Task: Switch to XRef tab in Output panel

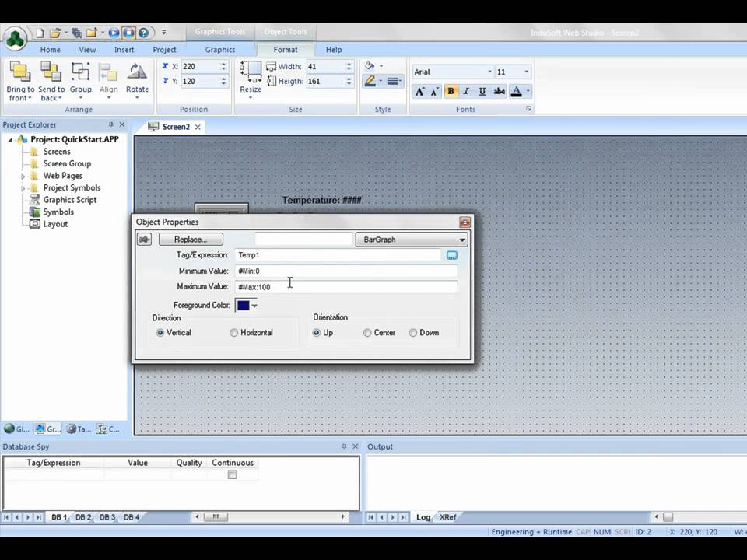Action: [447, 517]
